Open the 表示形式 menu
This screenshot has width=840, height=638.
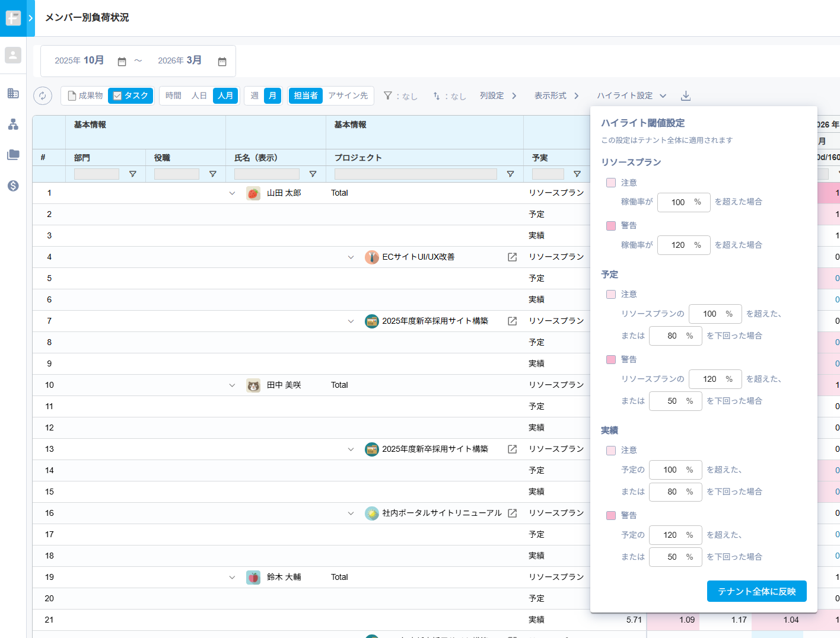click(x=556, y=95)
